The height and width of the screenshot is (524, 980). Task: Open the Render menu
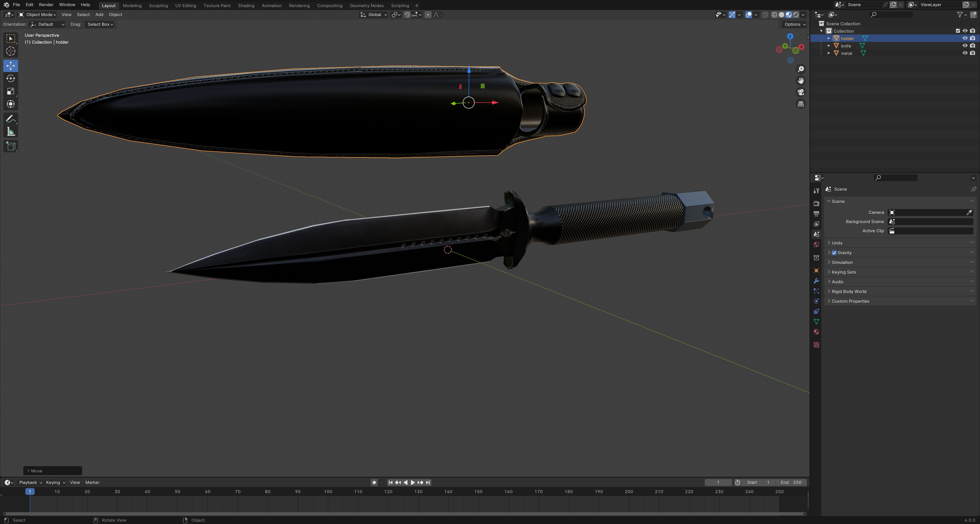coord(46,5)
